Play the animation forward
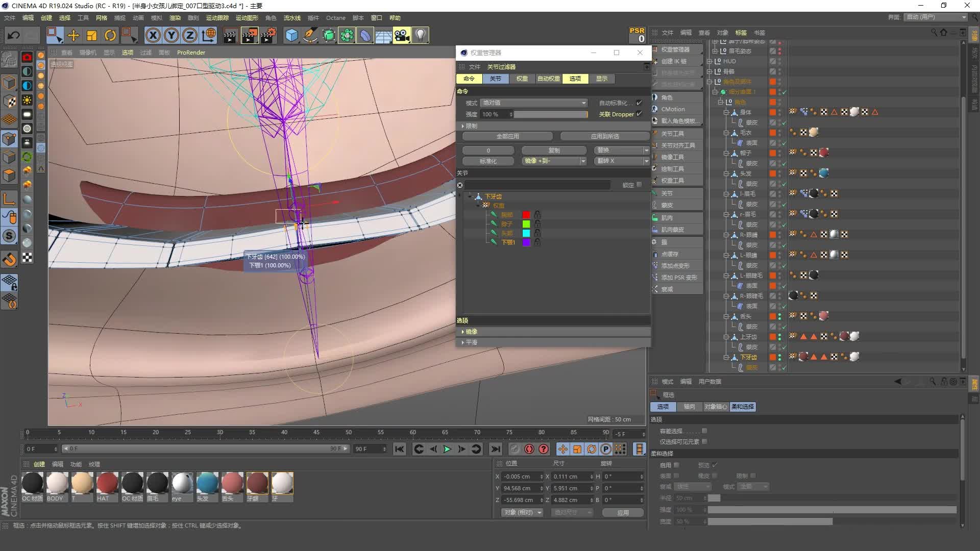 447,449
